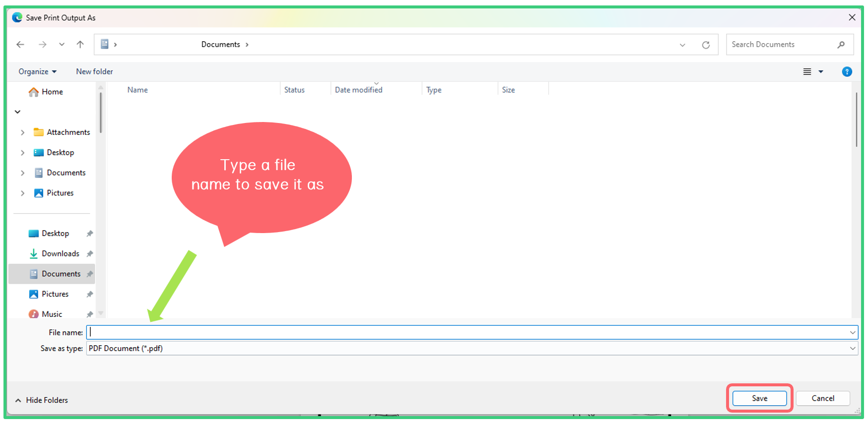Sort files by Date modified column
Image resolution: width=868 pixels, height=426 pixels.
click(358, 90)
